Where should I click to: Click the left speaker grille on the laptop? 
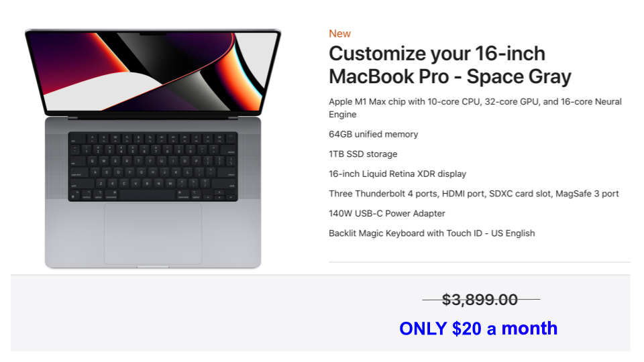(x=56, y=166)
